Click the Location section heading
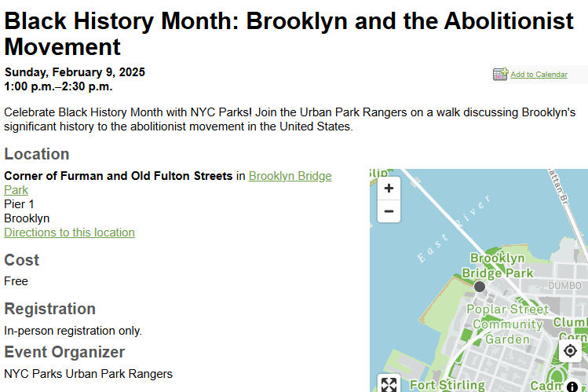Viewport: 588px width, 392px height. [37, 154]
